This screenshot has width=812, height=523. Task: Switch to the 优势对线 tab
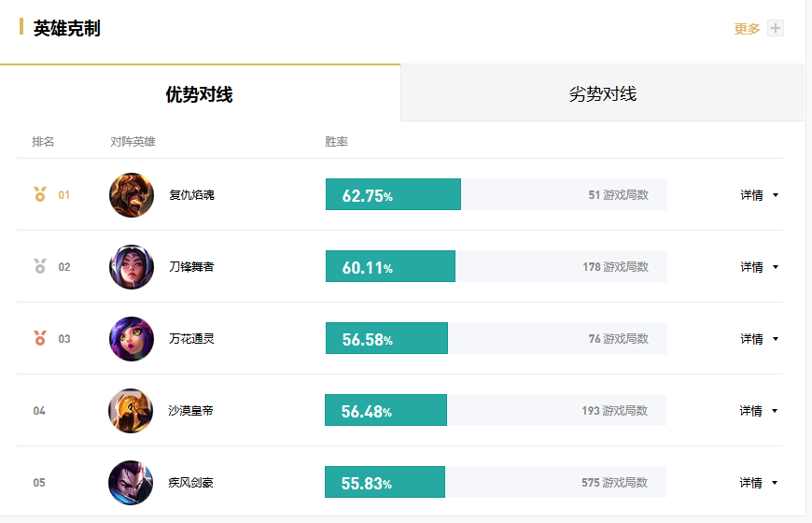pos(199,94)
